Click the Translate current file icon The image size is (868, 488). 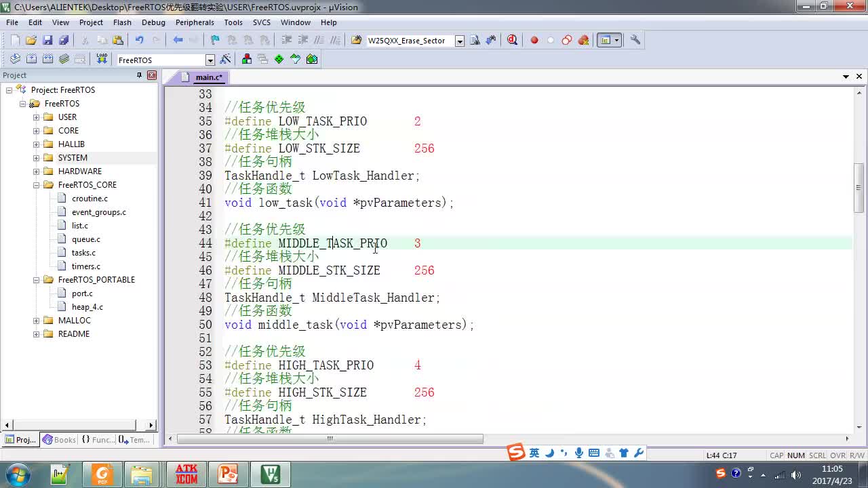(15, 59)
